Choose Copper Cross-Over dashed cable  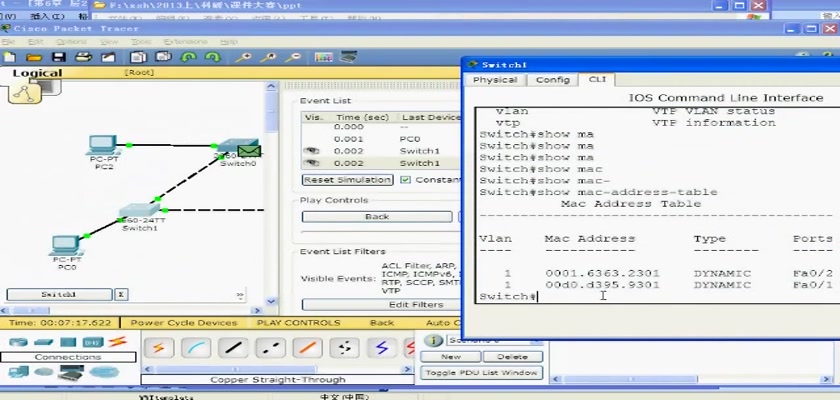(x=271, y=348)
